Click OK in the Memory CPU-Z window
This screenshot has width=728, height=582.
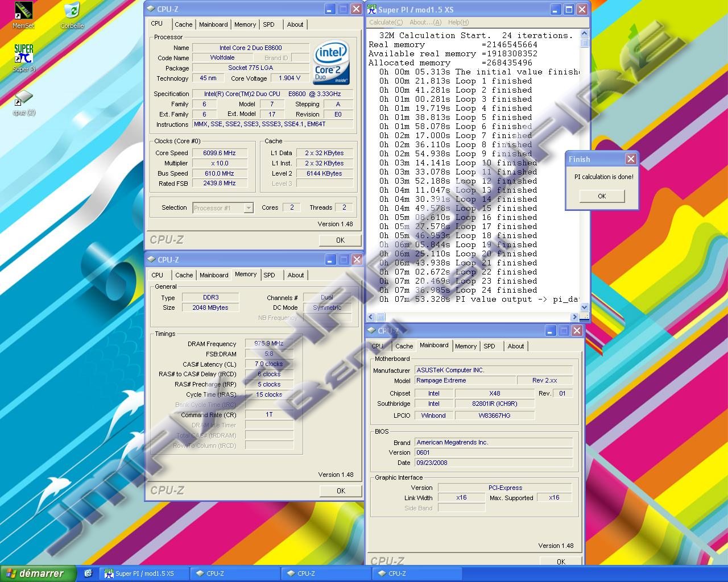341,490
